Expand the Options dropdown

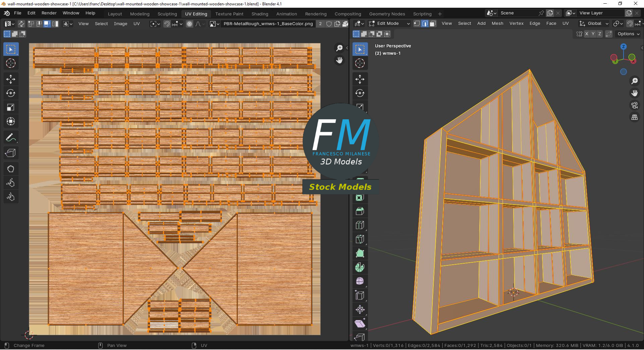pos(628,34)
